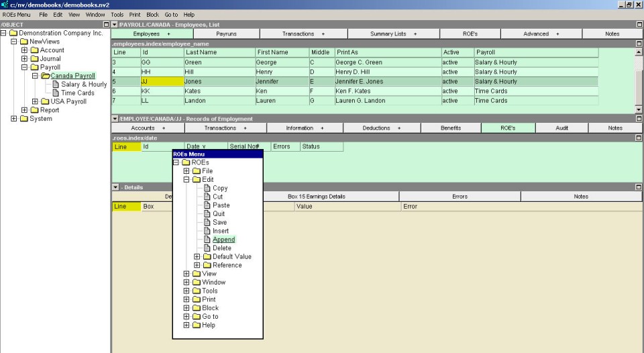Click the Delete document icon in popup menu
This screenshot has height=353, width=644.
coord(207,248)
